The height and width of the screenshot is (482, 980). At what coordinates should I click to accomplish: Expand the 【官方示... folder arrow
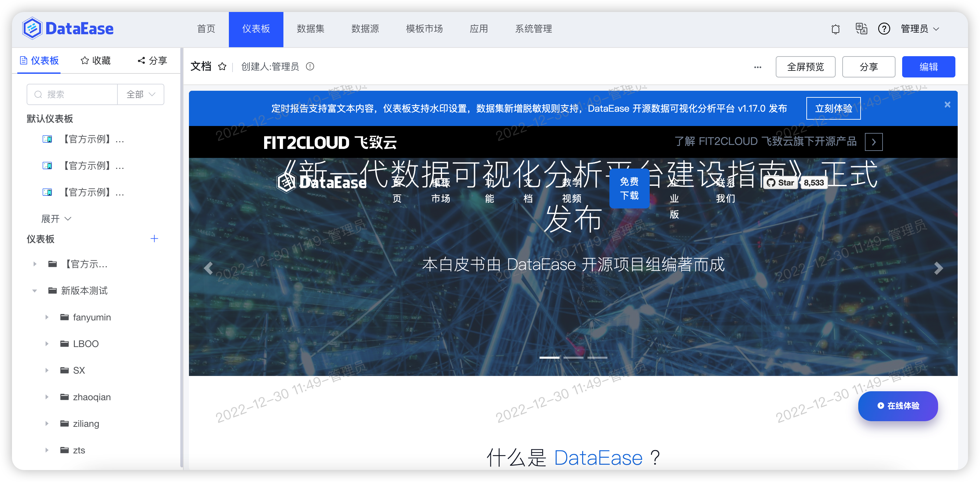click(x=35, y=264)
